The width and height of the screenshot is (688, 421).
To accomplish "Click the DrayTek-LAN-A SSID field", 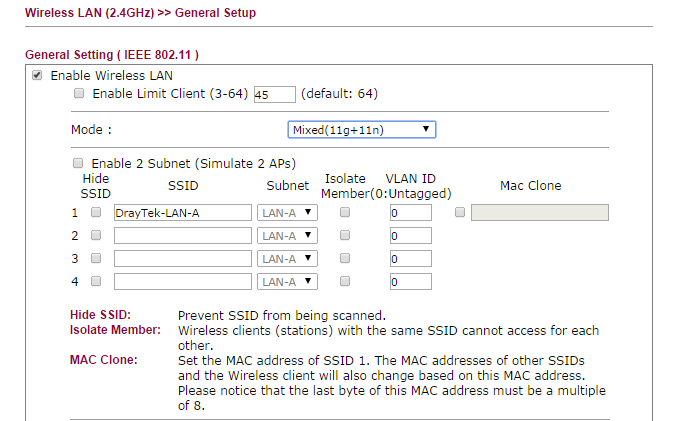I will pyautogui.click(x=182, y=213).
